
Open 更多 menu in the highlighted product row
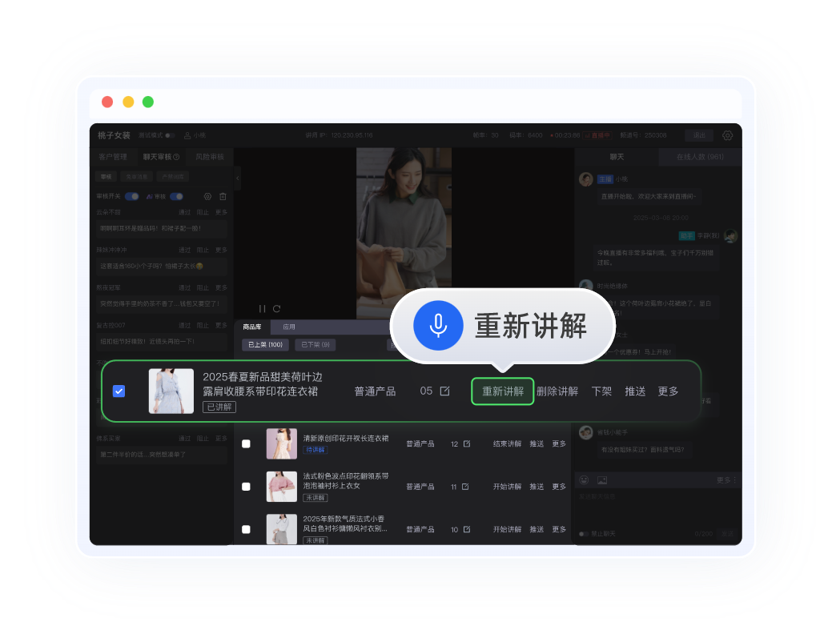pos(668,391)
